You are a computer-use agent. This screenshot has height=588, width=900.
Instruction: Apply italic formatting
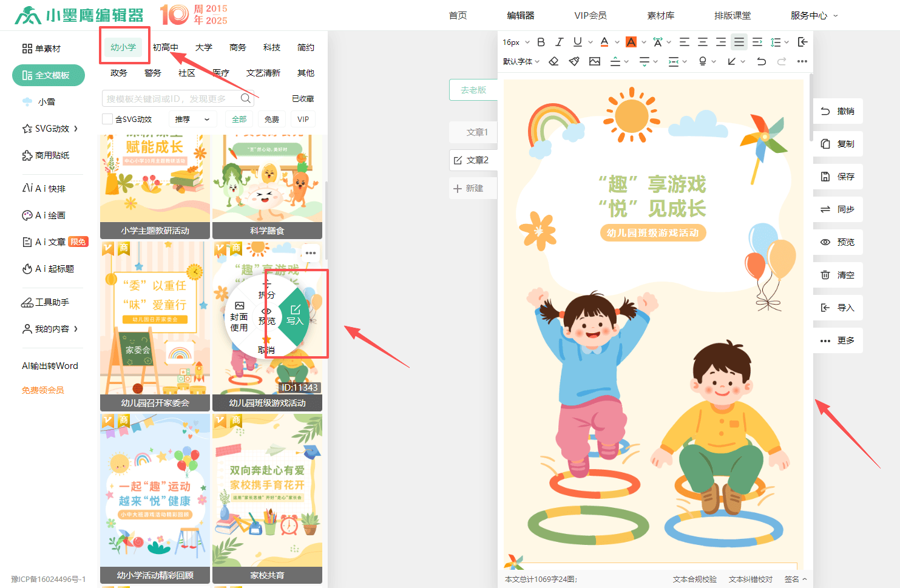pyautogui.click(x=559, y=42)
